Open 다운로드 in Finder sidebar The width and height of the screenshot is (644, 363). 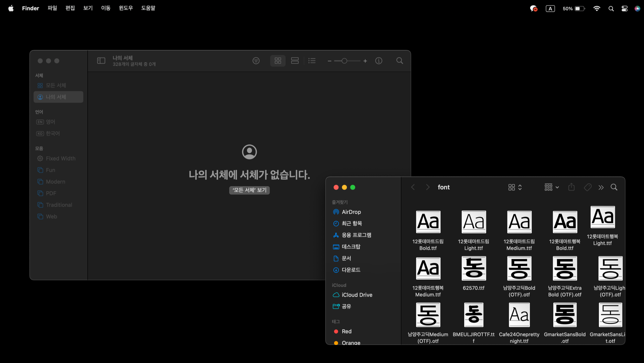364,270
